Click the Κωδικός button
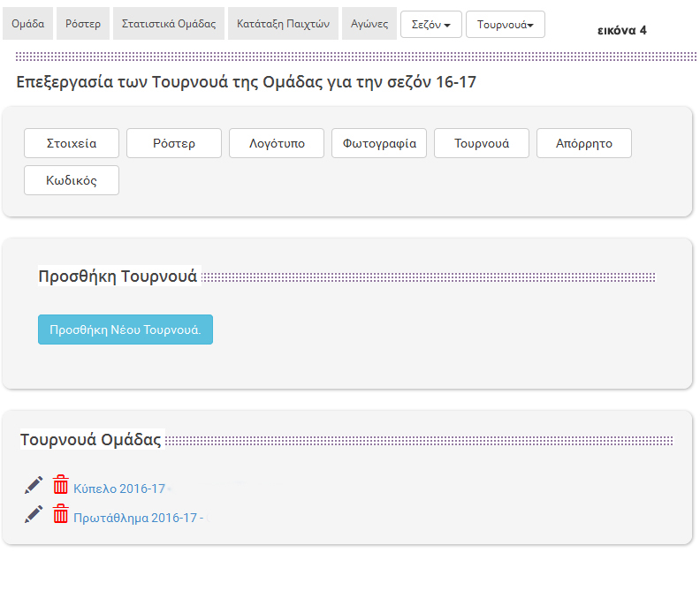 tap(72, 180)
